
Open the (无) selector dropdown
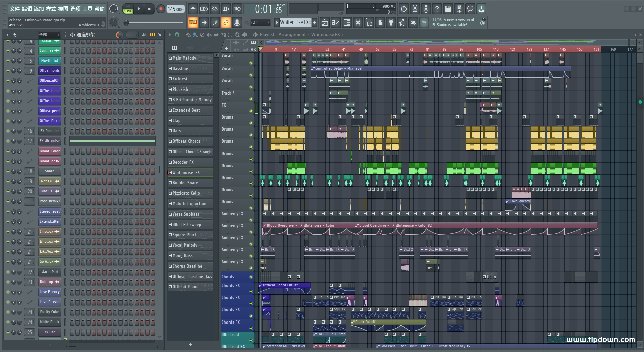261,23
